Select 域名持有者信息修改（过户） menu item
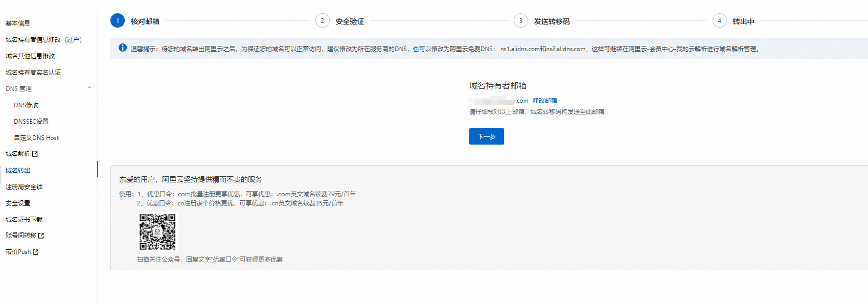 coord(43,40)
